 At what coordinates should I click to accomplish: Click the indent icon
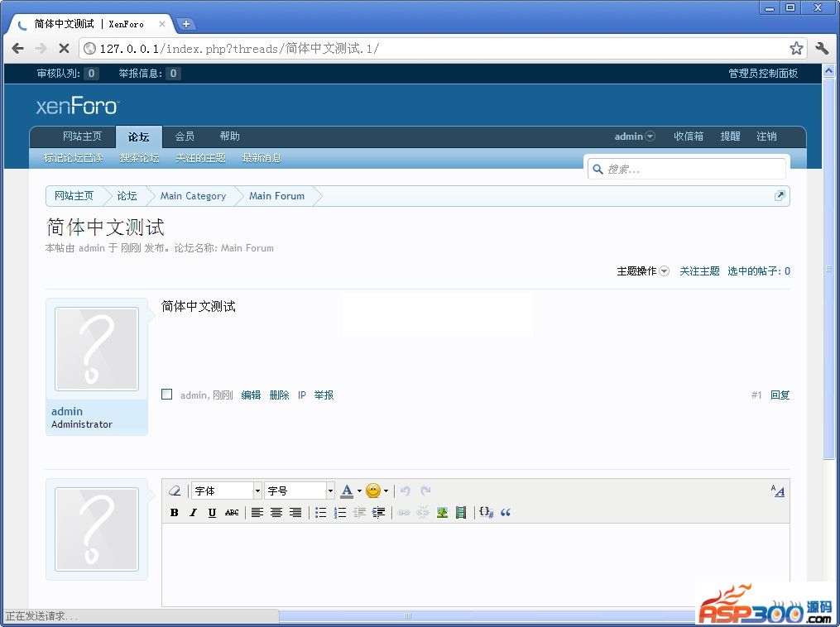pos(378,512)
